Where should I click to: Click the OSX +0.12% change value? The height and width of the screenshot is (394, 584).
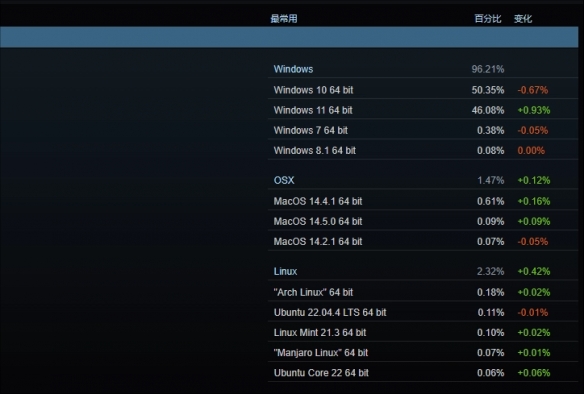(x=534, y=180)
